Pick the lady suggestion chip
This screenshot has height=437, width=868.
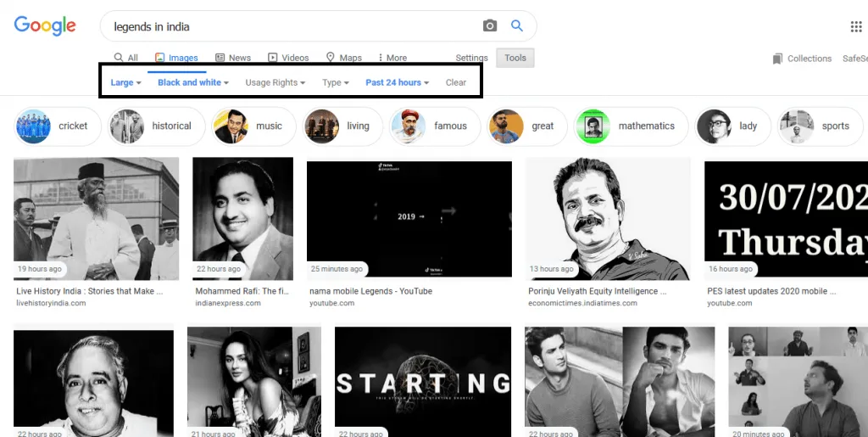click(733, 126)
